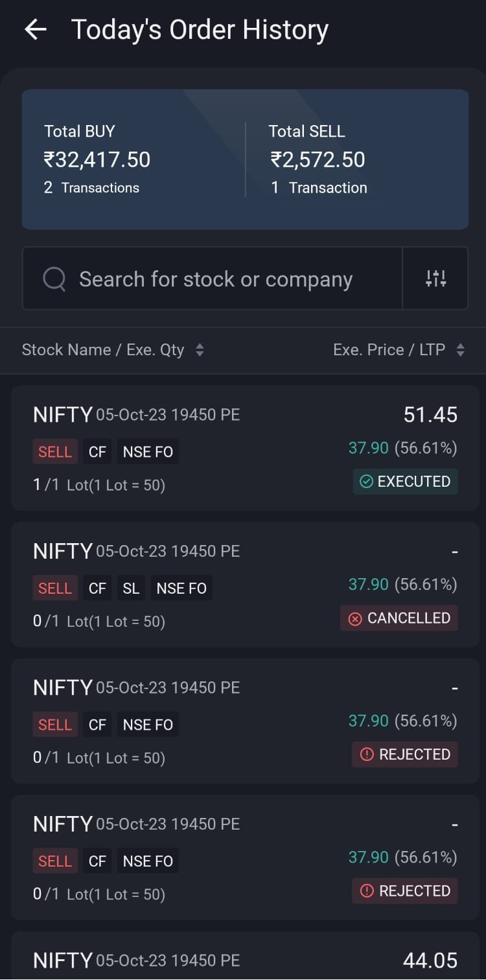This screenshot has width=486, height=980.
Task: Tap the first REJECTED status badge
Action: point(404,754)
